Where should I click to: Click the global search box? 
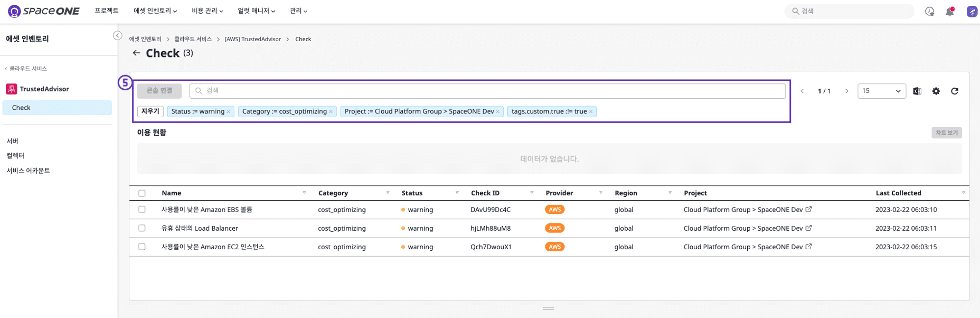[x=849, y=11]
